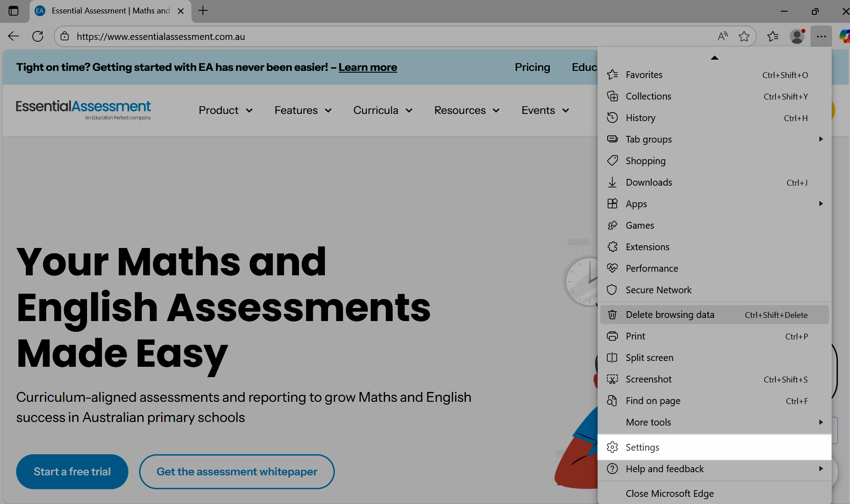This screenshot has height=504, width=850.
Task: Click the Help and feedback question icon
Action: [x=612, y=469]
